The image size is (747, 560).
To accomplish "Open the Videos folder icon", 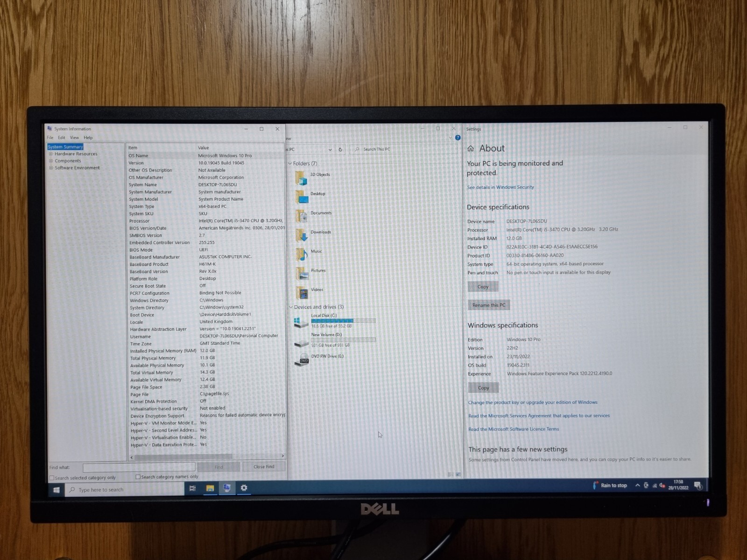I will point(303,293).
